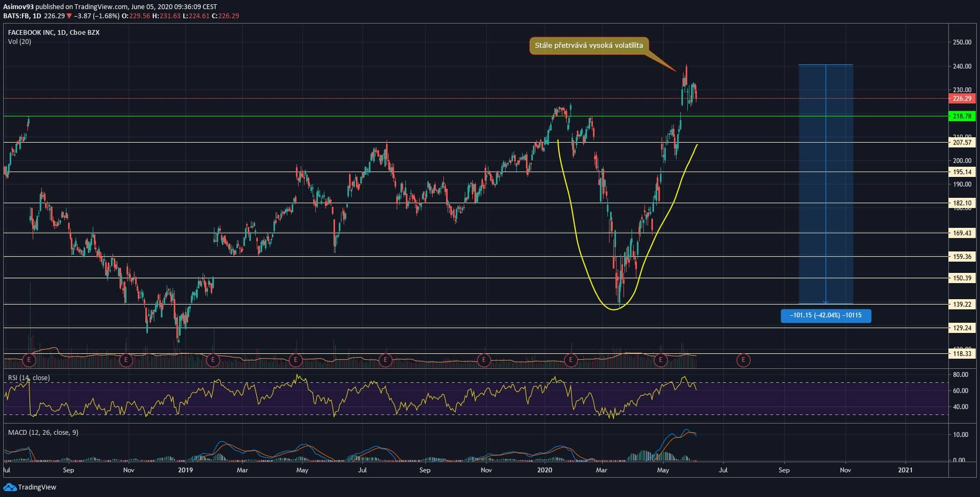Select the 2019 label on the time axis
Viewport: 980px width, 497px height.
pyautogui.click(x=185, y=471)
